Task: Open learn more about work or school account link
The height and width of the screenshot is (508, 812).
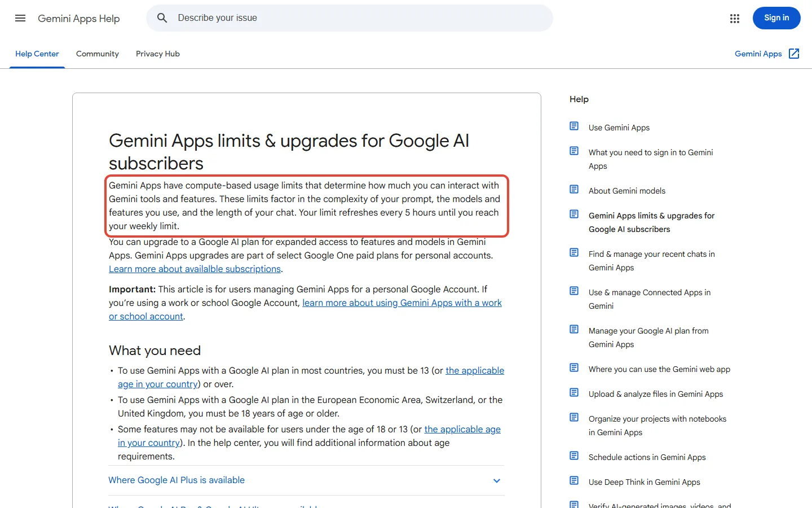Action: click(x=305, y=310)
